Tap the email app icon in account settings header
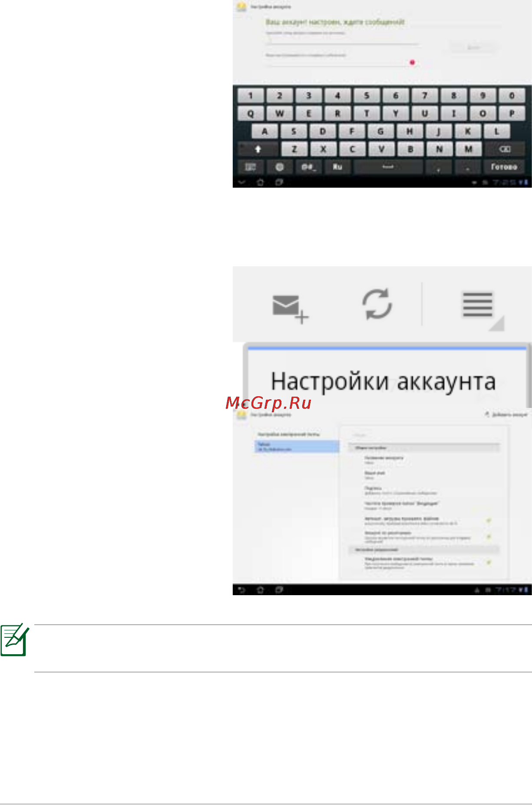Viewport: 532px width, 805px height. click(241, 414)
